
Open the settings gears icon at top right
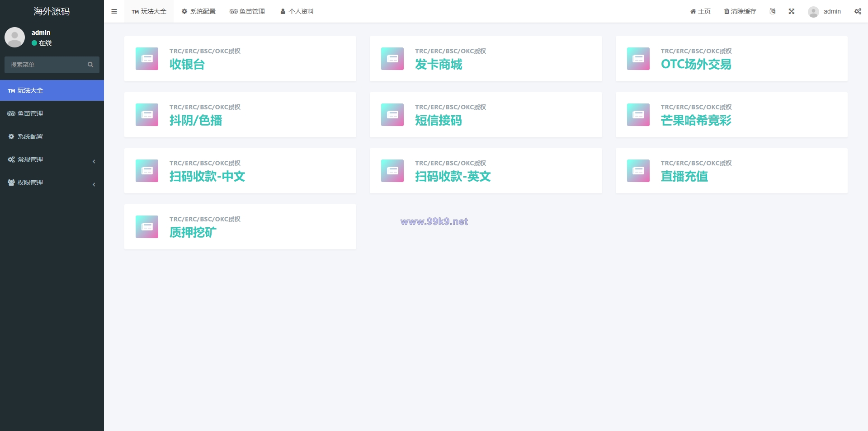pyautogui.click(x=858, y=11)
